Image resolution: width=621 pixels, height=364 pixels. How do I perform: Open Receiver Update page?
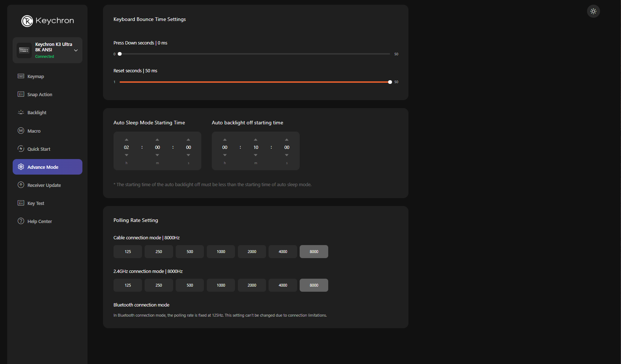(47, 185)
